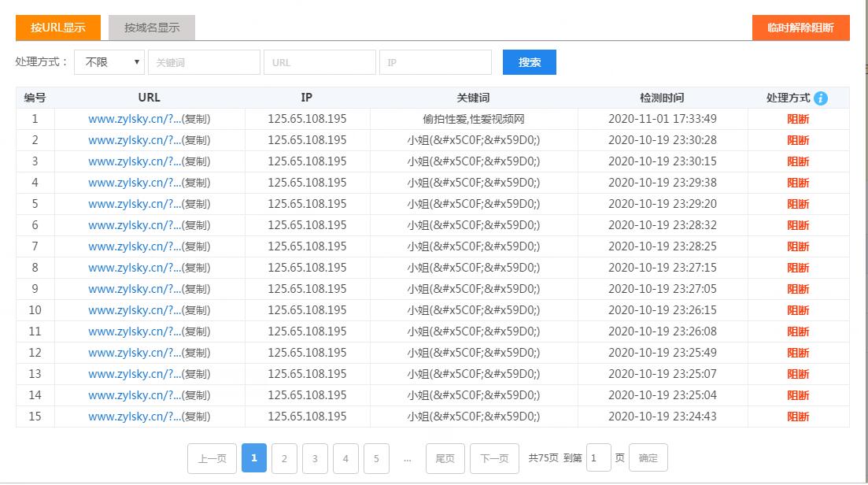Jump to last page with 尾页
Viewport: 868px width, 485px height.
pyautogui.click(x=445, y=458)
